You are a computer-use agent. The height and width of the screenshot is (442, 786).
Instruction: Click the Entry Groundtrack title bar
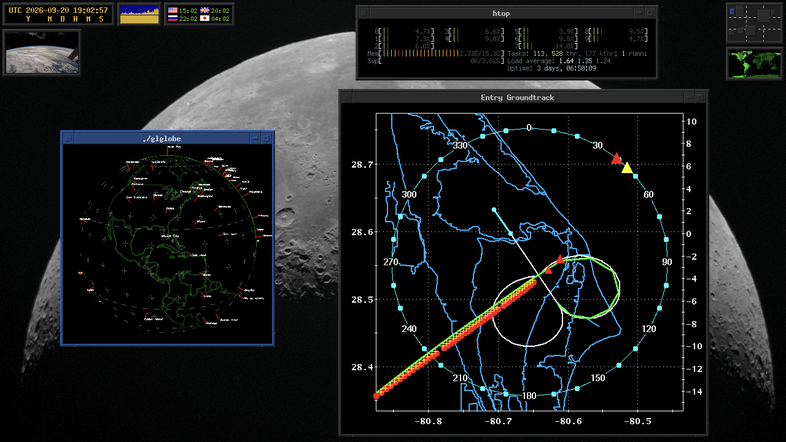coord(517,97)
